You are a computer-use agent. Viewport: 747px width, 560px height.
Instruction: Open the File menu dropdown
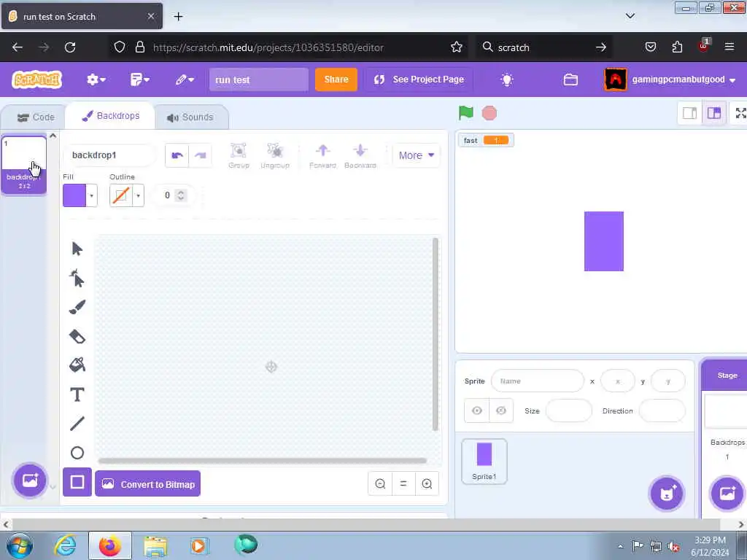pyautogui.click(x=139, y=79)
